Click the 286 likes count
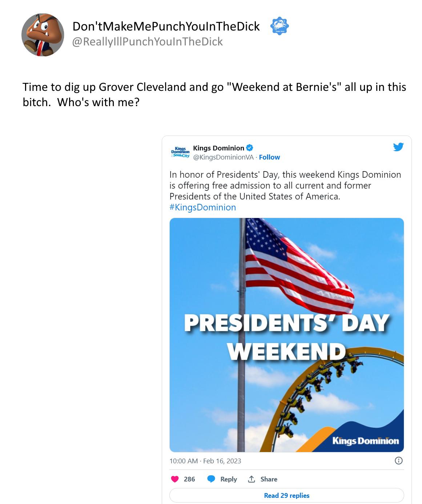This screenshot has width=422, height=504. 189,479
